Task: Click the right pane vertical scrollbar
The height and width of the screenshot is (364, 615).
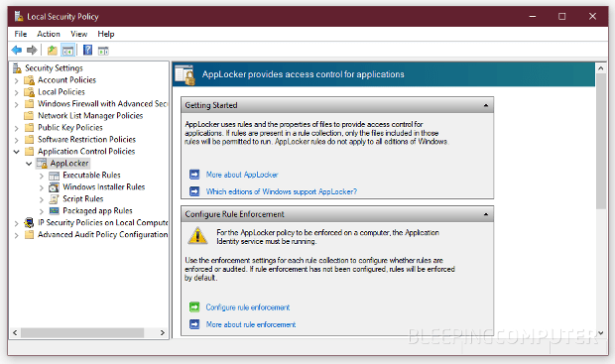Action: tap(600, 200)
